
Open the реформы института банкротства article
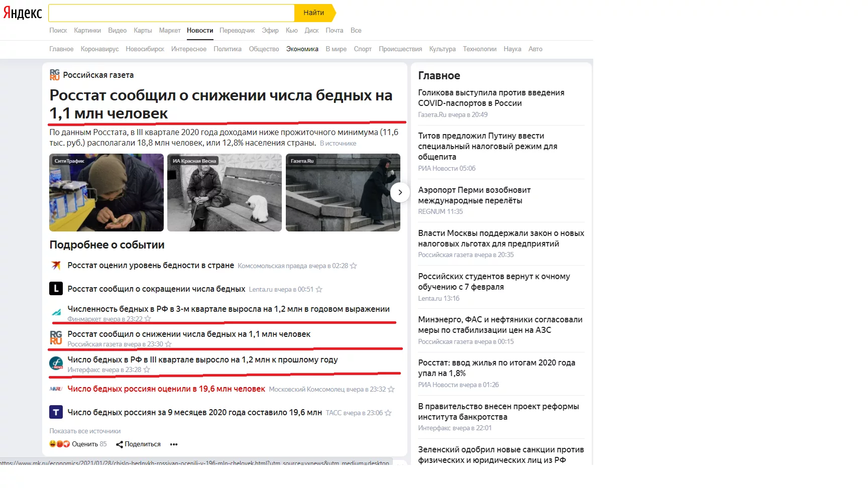[499, 412]
